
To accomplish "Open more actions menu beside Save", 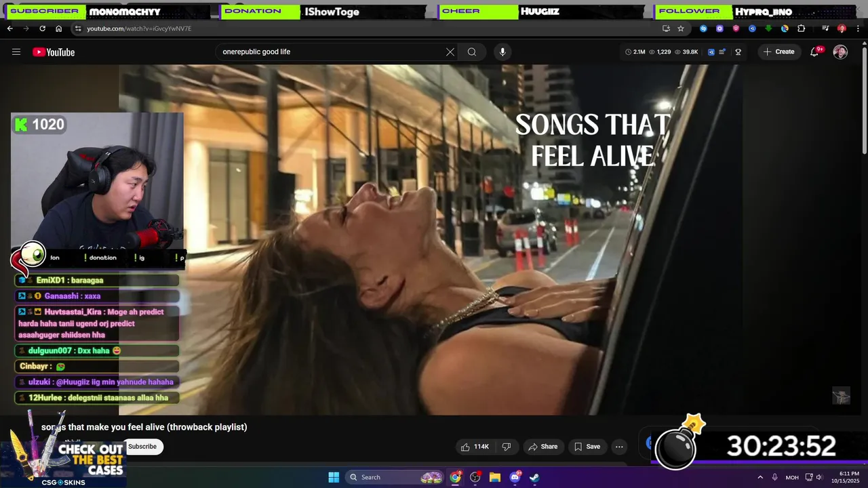I will (619, 447).
